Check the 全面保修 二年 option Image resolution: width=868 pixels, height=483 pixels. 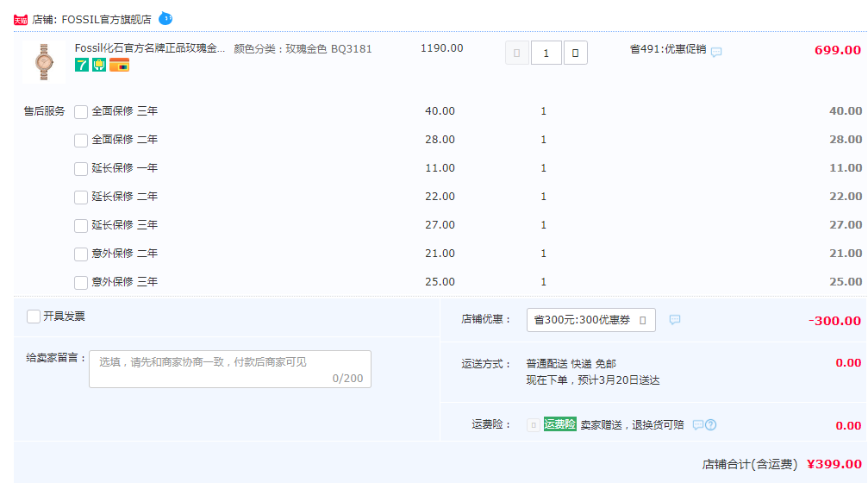click(x=81, y=140)
